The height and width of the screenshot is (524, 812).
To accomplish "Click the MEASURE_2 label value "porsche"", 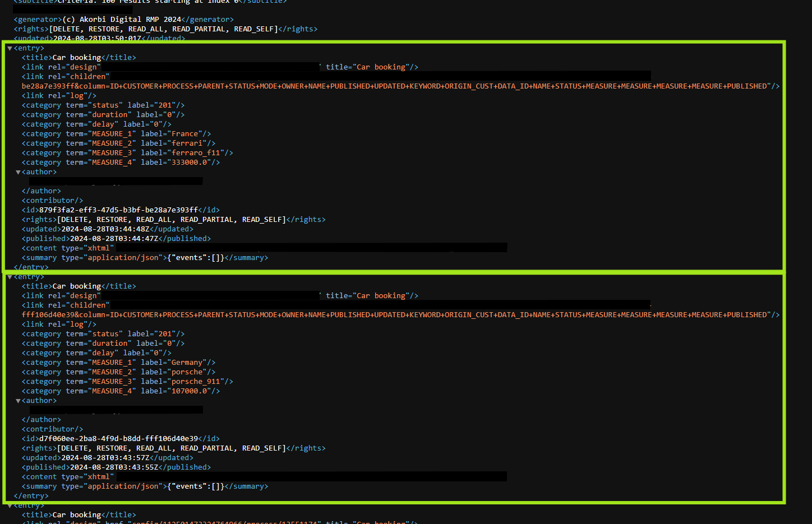I will pyautogui.click(x=187, y=372).
